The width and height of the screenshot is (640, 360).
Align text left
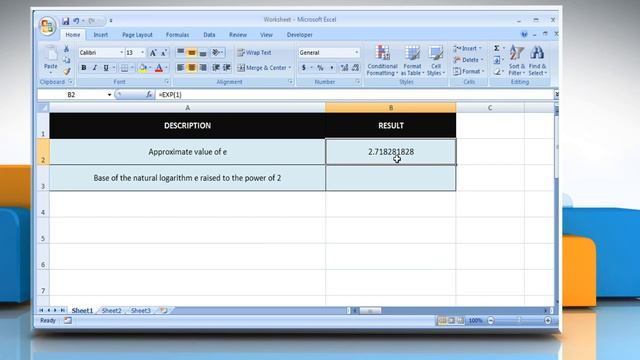tap(180, 68)
